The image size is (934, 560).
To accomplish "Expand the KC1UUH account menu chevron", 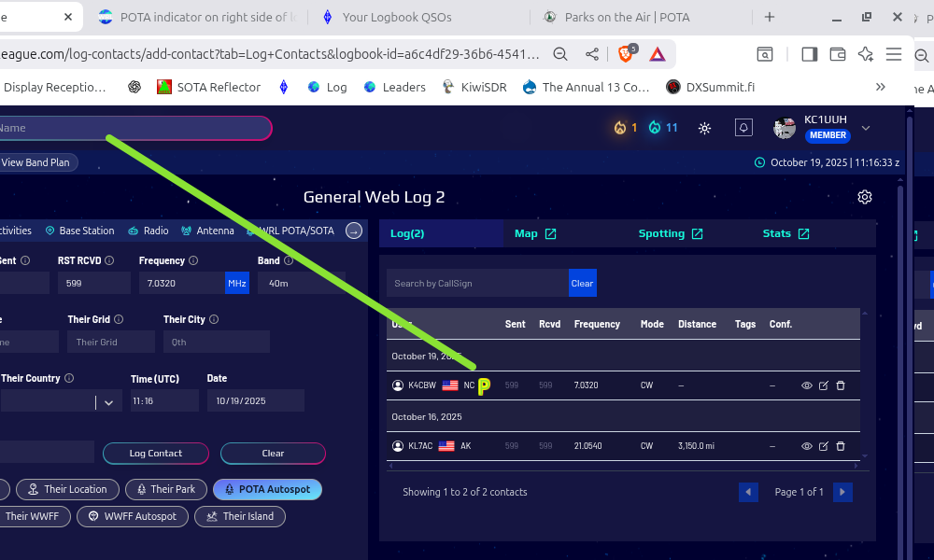I will point(866,128).
